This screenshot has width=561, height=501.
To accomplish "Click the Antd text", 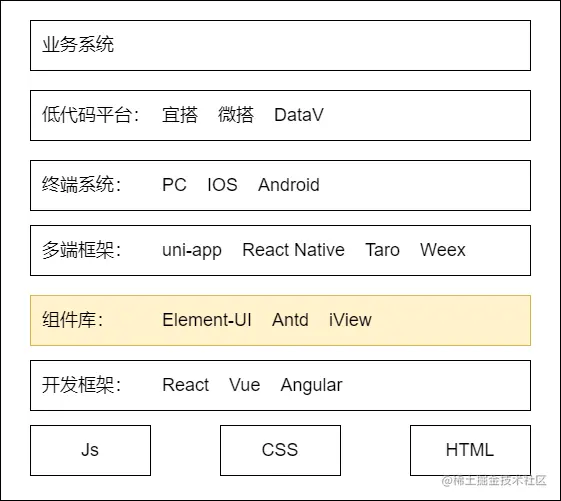I will point(290,320).
